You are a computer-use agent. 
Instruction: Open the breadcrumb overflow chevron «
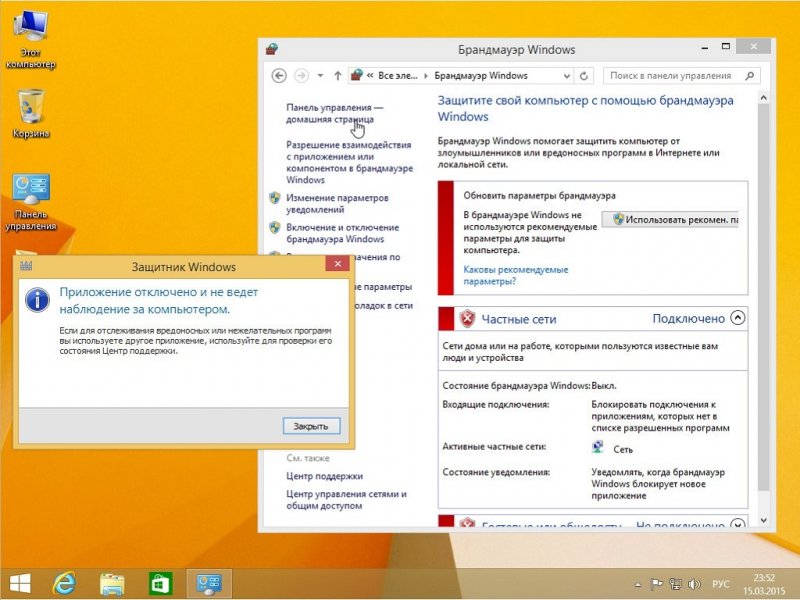pos(370,76)
